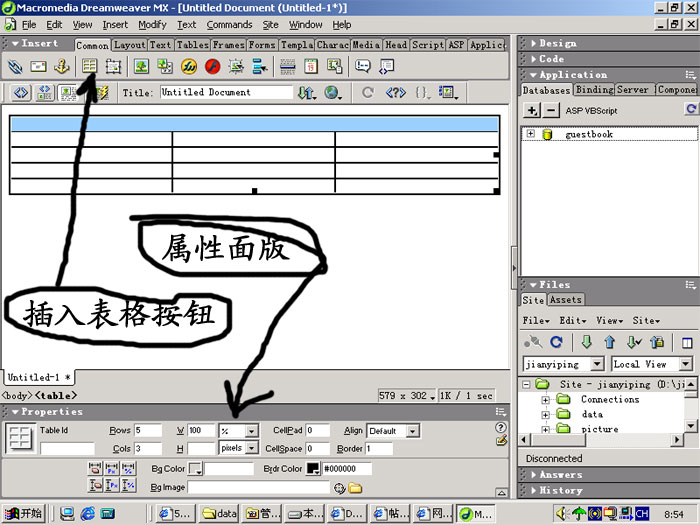Screen dimensions: 700x525
Task: Click Preview in Browser globe icon
Action: point(332,92)
